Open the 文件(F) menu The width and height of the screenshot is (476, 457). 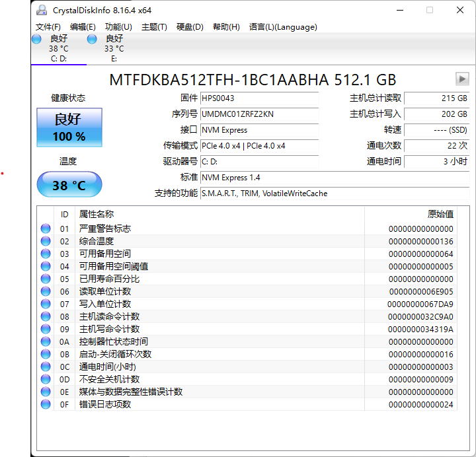(x=48, y=27)
